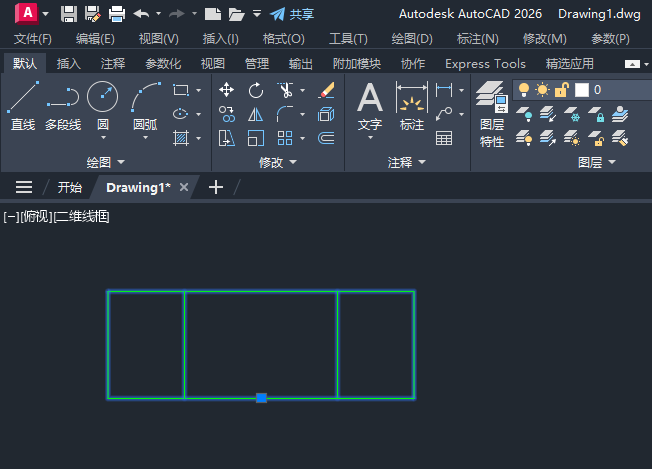Click the Rectangle draw tool icon
Screen dimensions: 652x469
coord(181,90)
